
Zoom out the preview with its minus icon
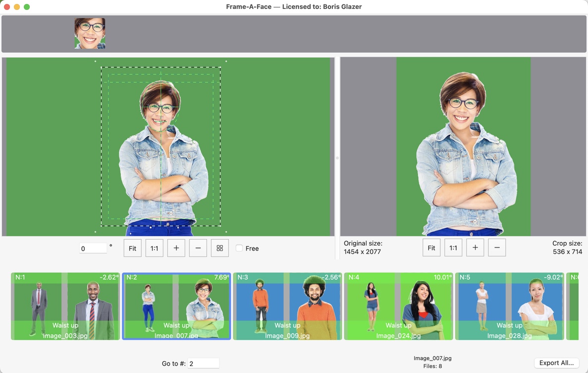click(x=497, y=248)
